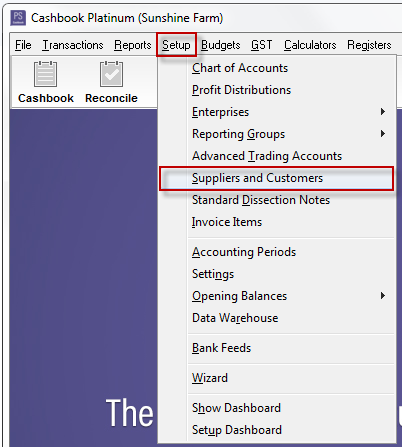Expand the Reporting Groups submenu arrow
Screen dimensions: 402x447
[x=383, y=134]
